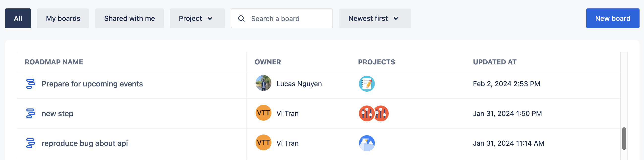Show boards Shared with me
The image size is (644, 160).
click(129, 19)
